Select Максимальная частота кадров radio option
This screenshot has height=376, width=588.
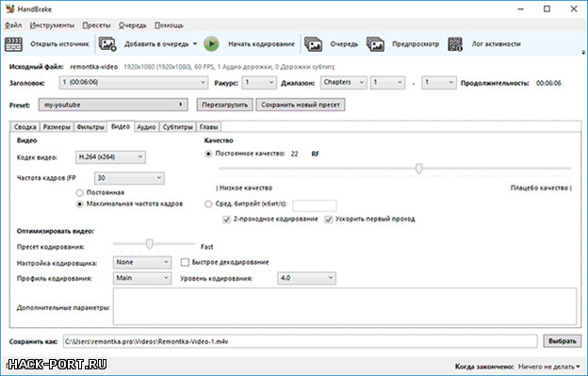click(x=79, y=204)
